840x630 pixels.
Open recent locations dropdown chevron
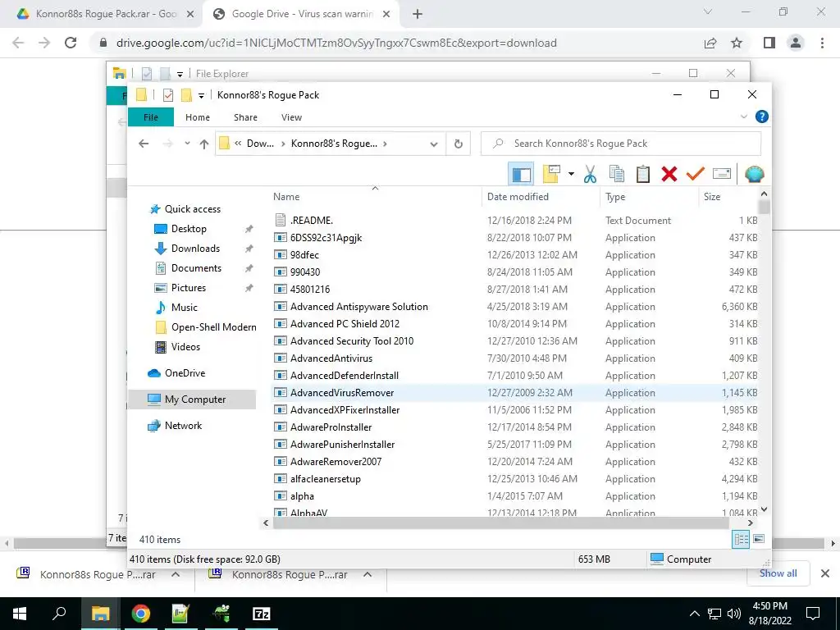pos(187,144)
